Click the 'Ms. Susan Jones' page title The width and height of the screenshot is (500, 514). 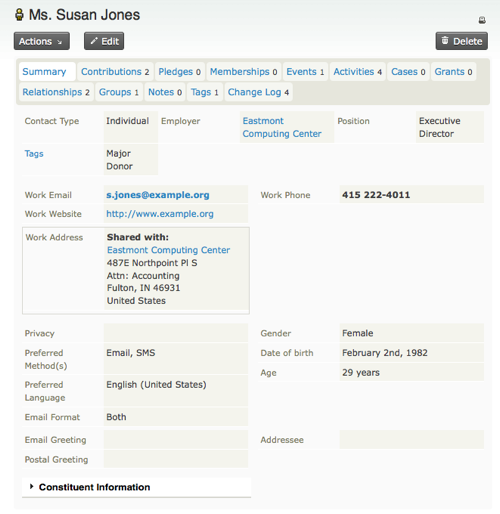click(x=84, y=15)
